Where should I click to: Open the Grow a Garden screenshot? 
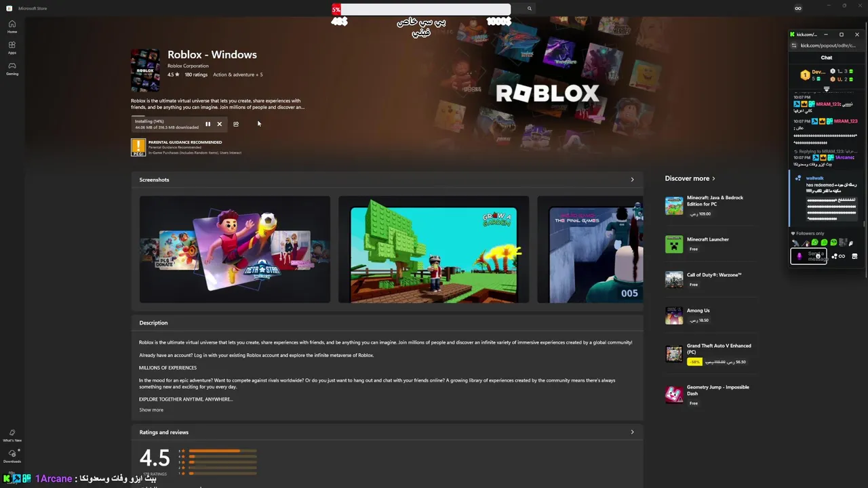433,249
